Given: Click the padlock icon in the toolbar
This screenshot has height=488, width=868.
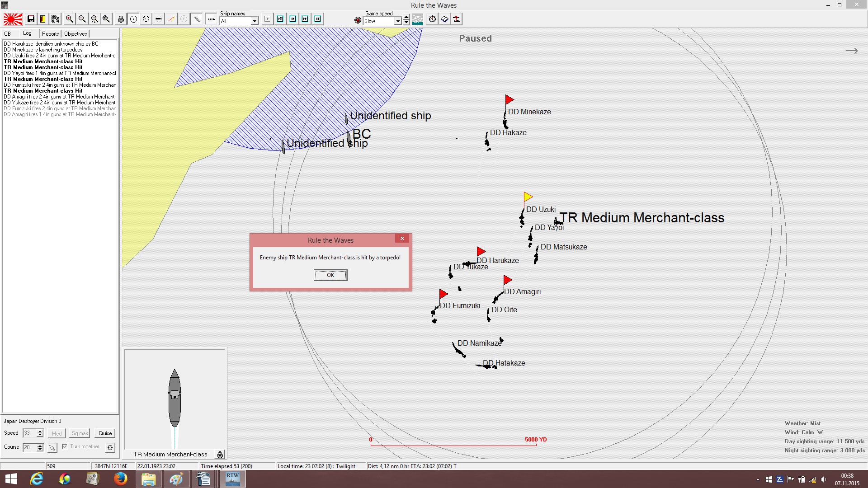Looking at the screenshot, I should [121, 19].
